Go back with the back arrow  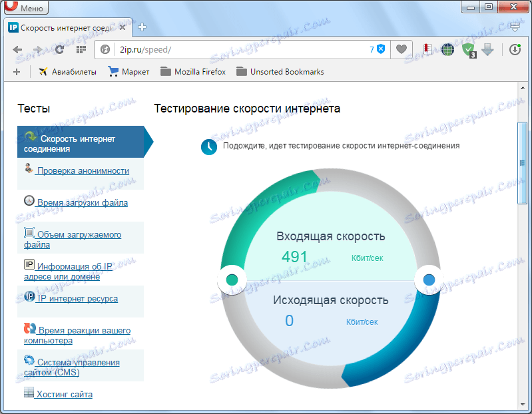(17, 49)
